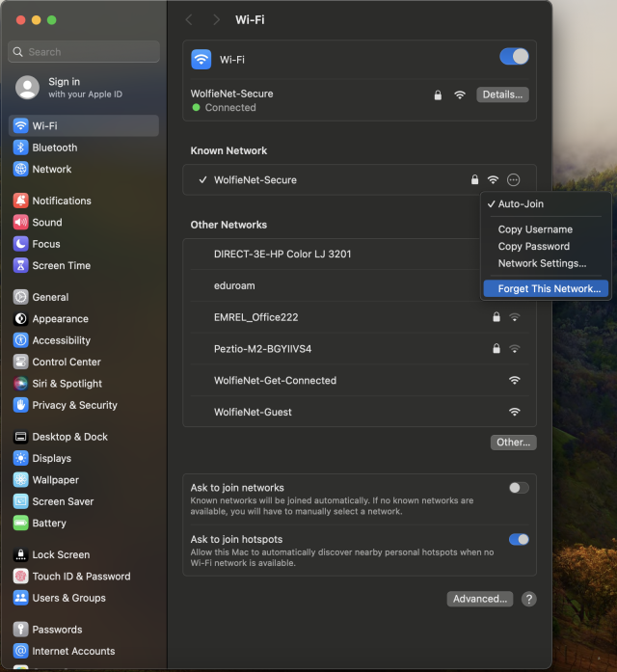
Task: Open Users & Groups icon
Action: 20,598
